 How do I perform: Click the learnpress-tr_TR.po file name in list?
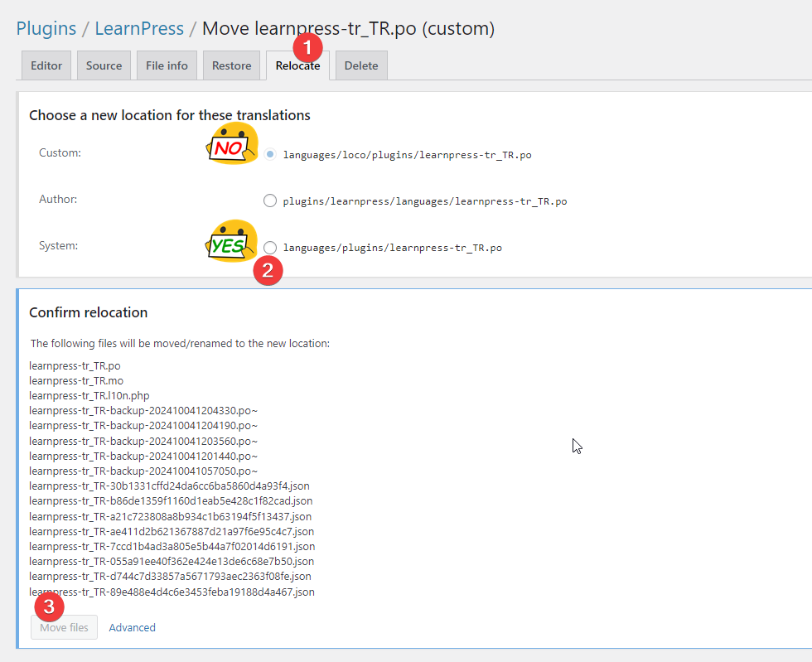[x=75, y=365]
